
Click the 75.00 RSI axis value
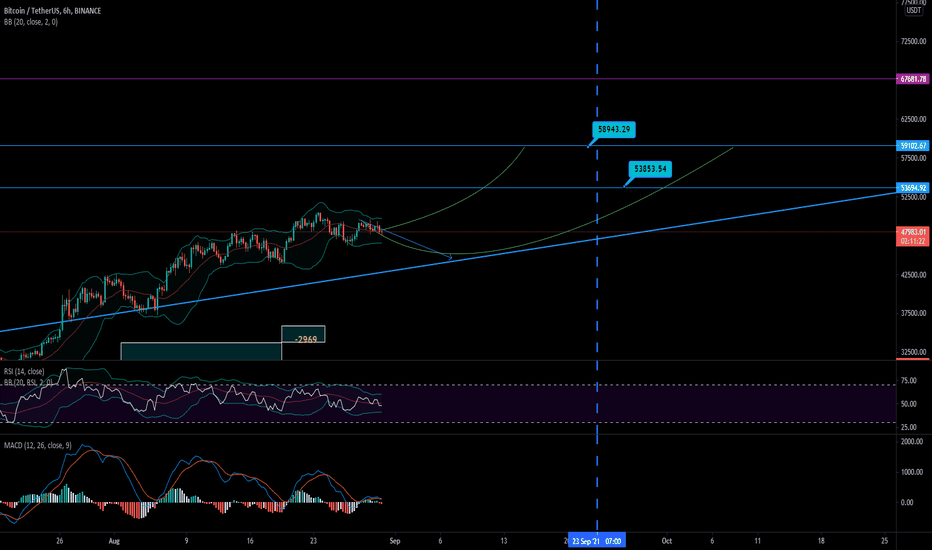point(908,381)
